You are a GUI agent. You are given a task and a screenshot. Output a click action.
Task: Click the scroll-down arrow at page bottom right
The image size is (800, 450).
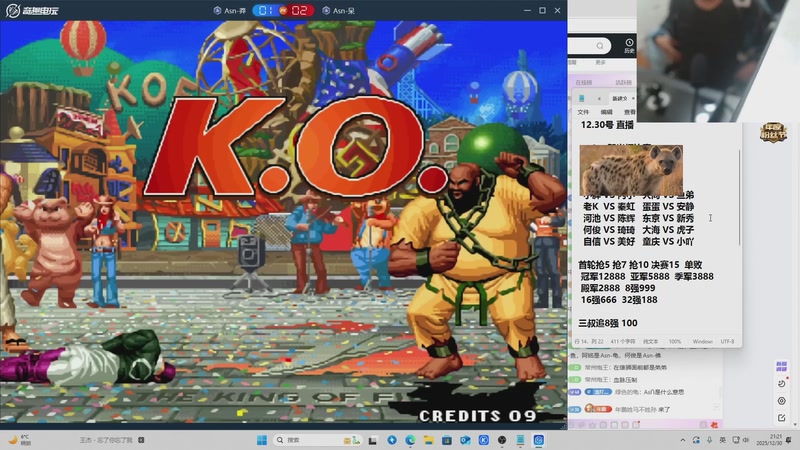pyautogui.click(x=795, y=424)
